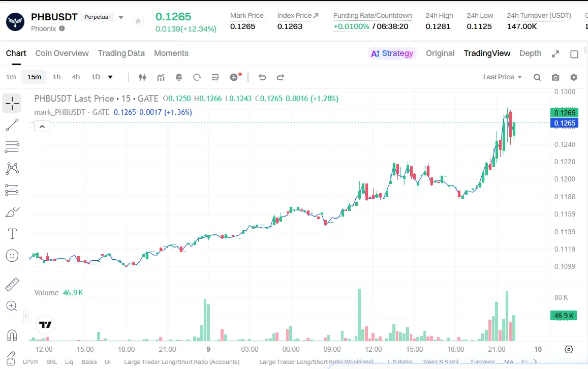Open the horizontal lines tool group
The image size is (588, 369).
coord(12,146)
